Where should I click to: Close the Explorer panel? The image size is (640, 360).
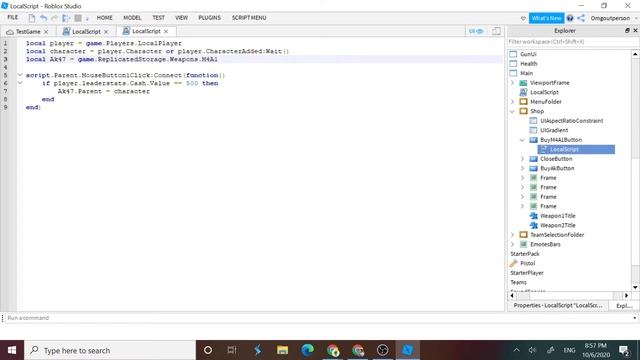pos(635,31)
